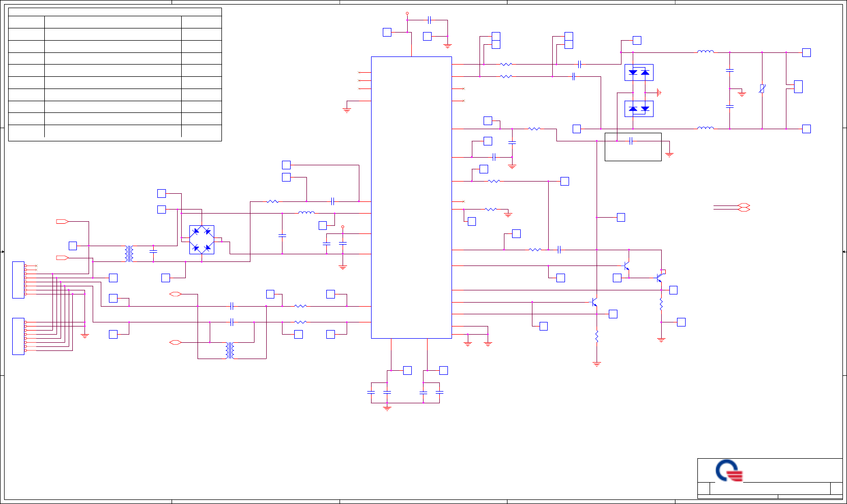This screenshot has width=847, height=504.
Task: Click the power supply symbol above the IC
Action: click(x=407, y=14)
